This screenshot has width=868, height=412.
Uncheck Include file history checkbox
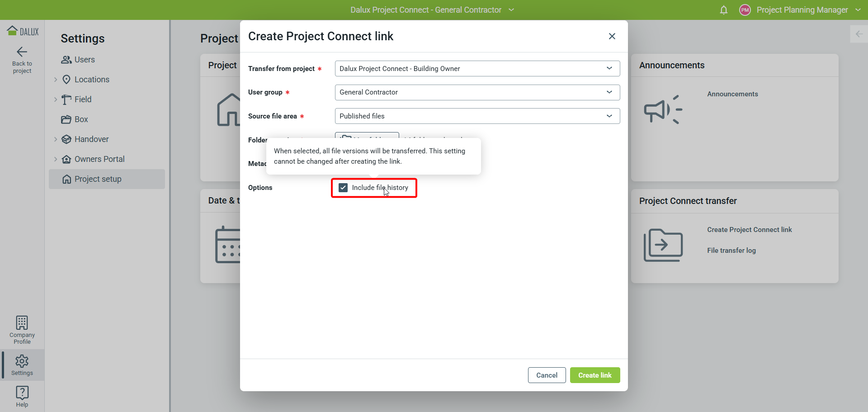pos(343,188)
